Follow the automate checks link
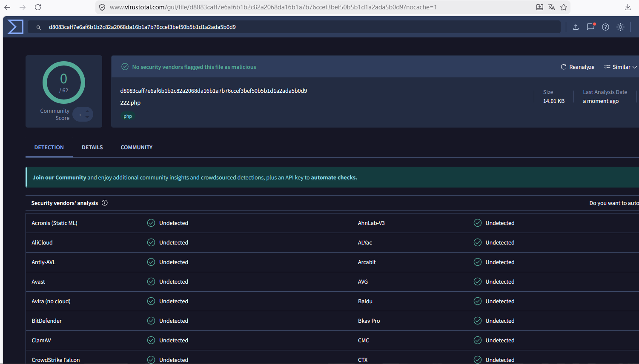 (x=334, y=177)
